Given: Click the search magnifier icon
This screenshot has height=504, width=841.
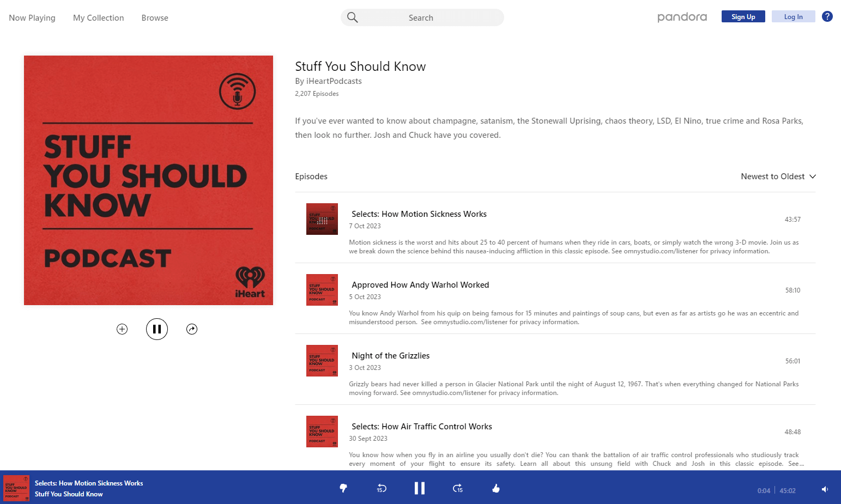Looking at the screenshot, I should click(x=353, y=17).
